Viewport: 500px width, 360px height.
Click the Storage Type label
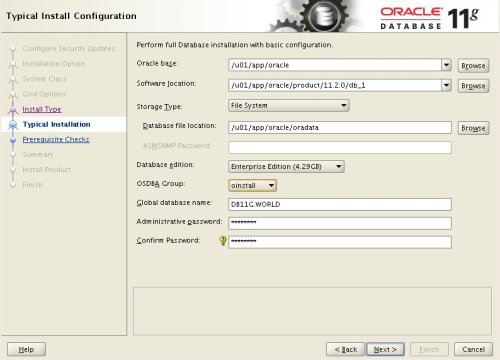[159, 107]
